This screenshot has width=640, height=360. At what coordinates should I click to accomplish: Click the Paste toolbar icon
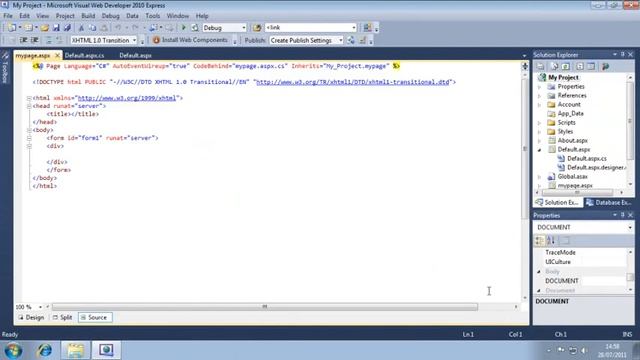[x=104, y=28]
